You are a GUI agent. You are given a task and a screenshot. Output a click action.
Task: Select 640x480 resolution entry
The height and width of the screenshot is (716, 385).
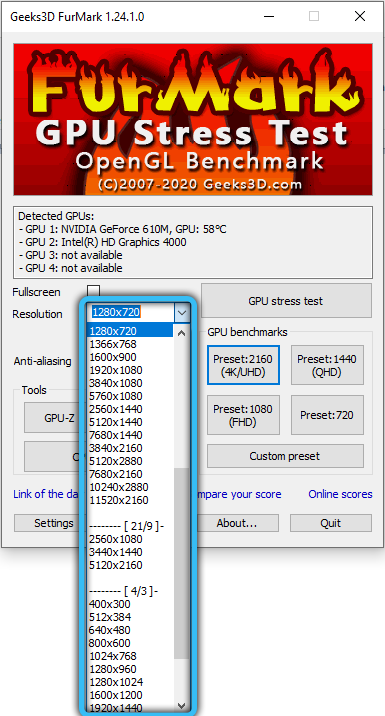click(x=130, y=630)
